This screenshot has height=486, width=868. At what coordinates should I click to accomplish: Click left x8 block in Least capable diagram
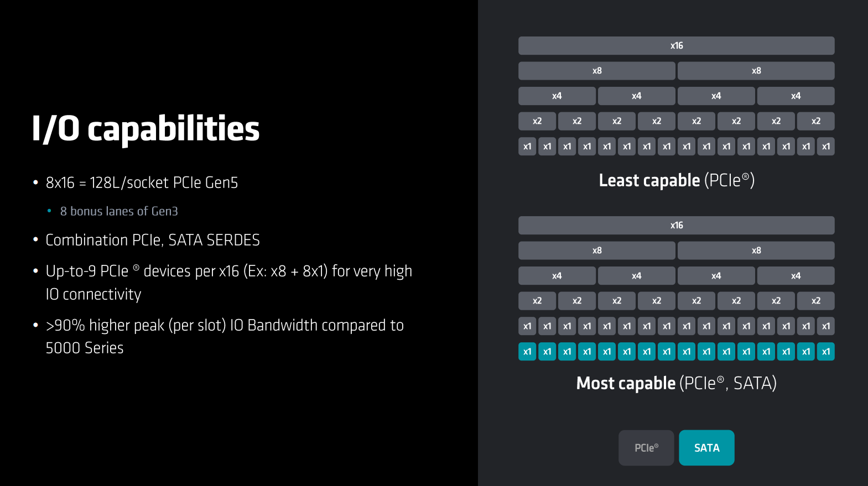point(596,71)
